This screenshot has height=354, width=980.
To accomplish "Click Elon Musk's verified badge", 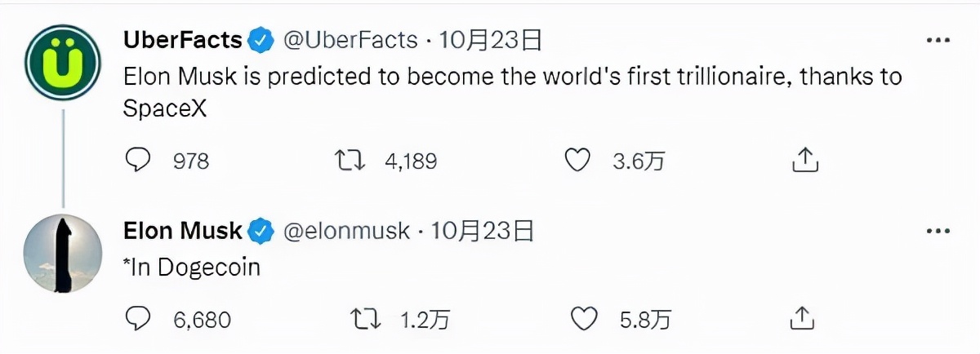I will click(261, 232).
